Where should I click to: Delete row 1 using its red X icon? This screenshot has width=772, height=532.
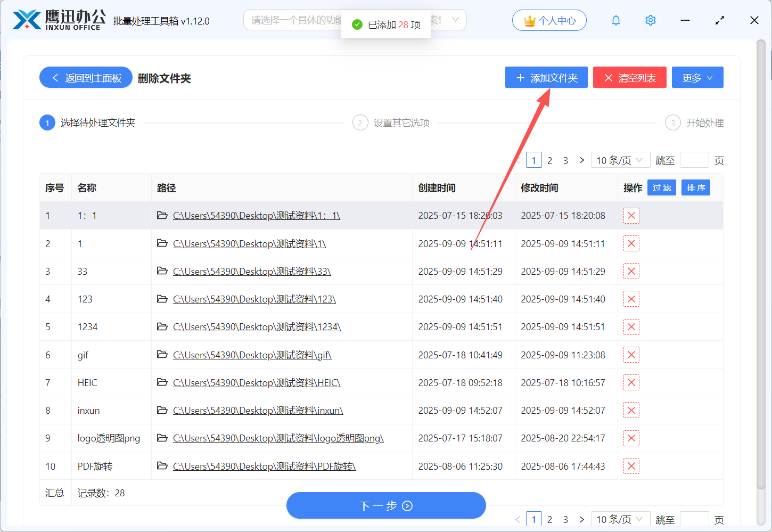pyautogui.click(x=631, y=216)
